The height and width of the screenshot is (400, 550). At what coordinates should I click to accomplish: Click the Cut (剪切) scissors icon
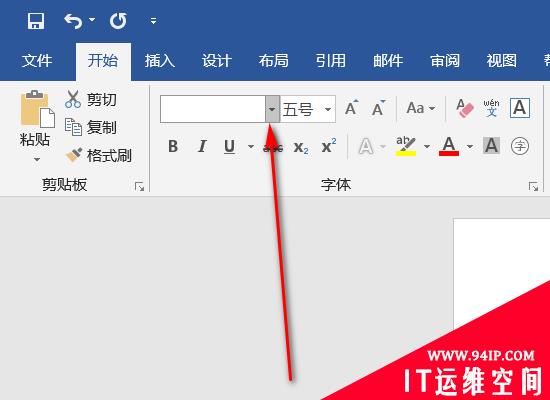[x=73, y=99]
